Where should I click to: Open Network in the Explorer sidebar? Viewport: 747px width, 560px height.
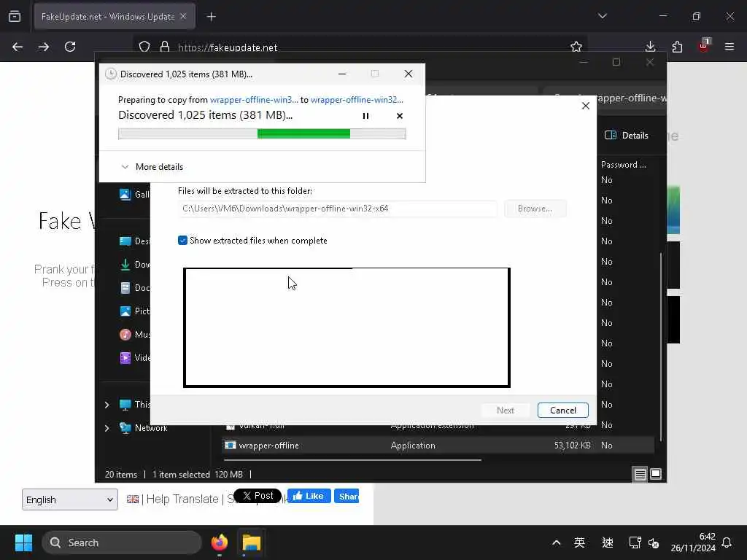point(150,428)
